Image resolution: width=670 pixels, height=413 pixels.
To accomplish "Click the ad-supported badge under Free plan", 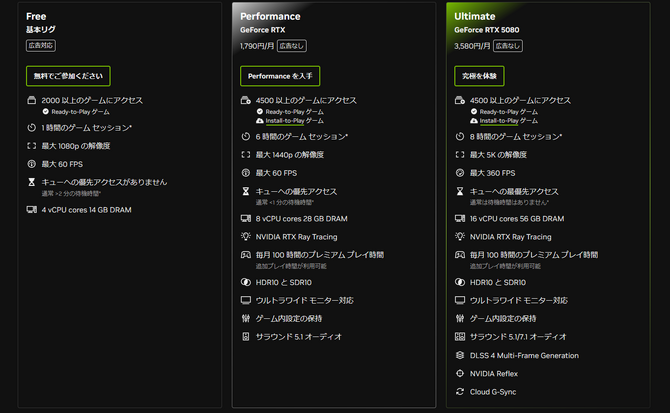I will click(x=41, y=45).
